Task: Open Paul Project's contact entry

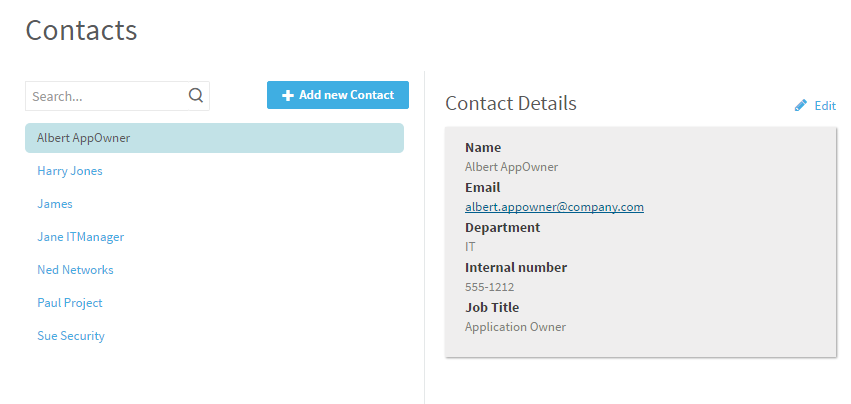Action: click(x=70, y=303)
